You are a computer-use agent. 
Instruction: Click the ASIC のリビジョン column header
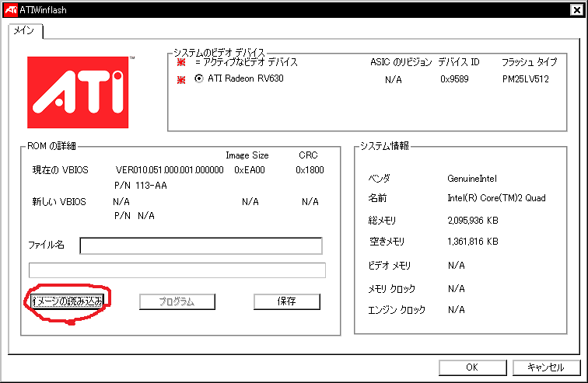(x=401, y=62)
